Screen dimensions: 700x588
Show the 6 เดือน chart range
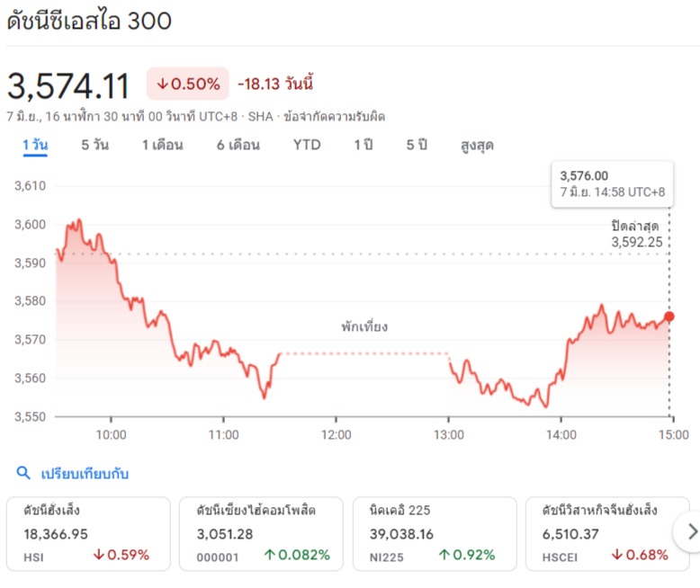click(238, 145)
